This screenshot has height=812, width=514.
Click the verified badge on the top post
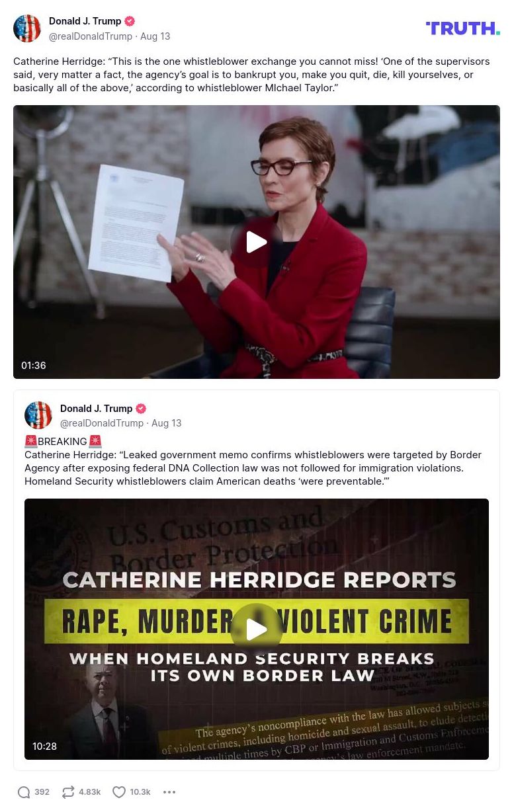(x=130, y=21)
